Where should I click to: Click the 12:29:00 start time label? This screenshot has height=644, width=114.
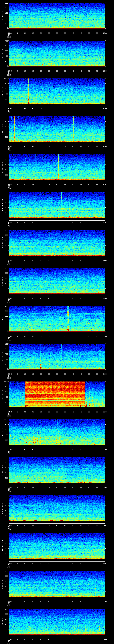click(9, 601)
